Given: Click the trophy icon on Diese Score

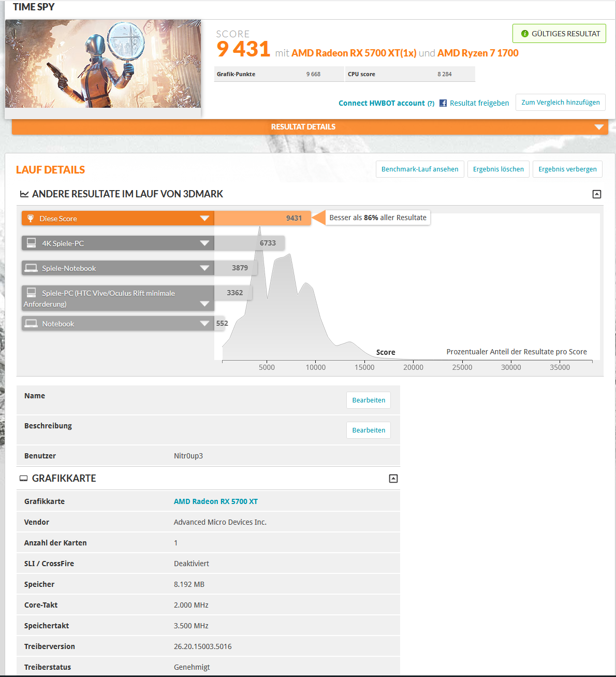Looking at the screenshot, I should (x=31, y=218).
